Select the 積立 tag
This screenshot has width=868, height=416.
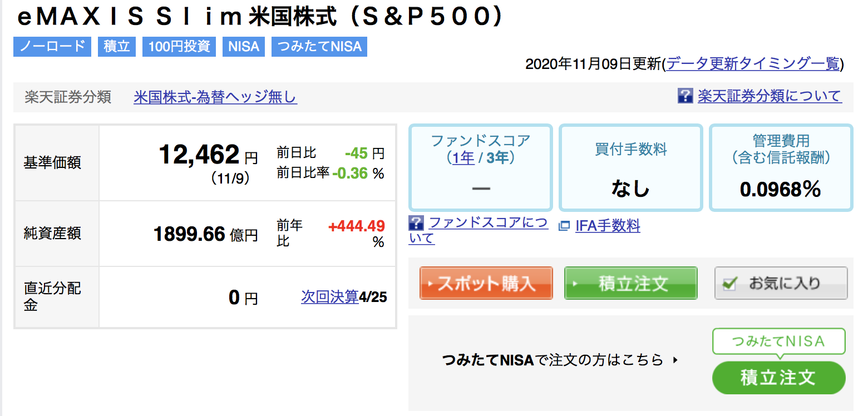[117, 46]
